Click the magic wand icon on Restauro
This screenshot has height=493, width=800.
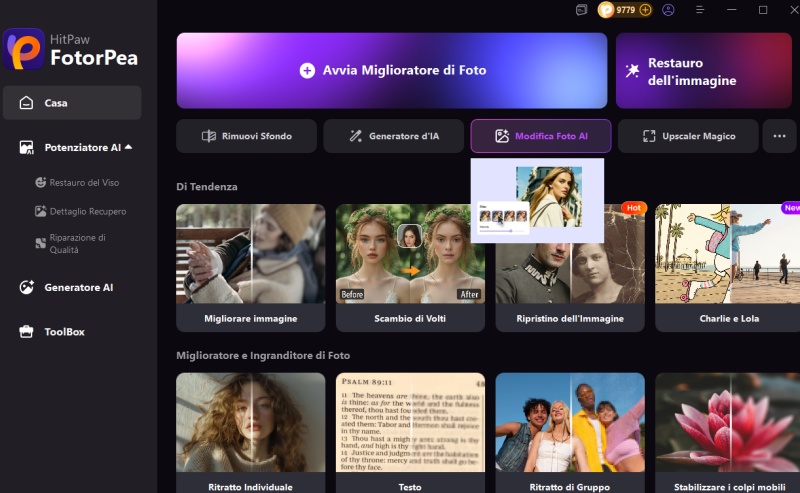click(632, 70)
